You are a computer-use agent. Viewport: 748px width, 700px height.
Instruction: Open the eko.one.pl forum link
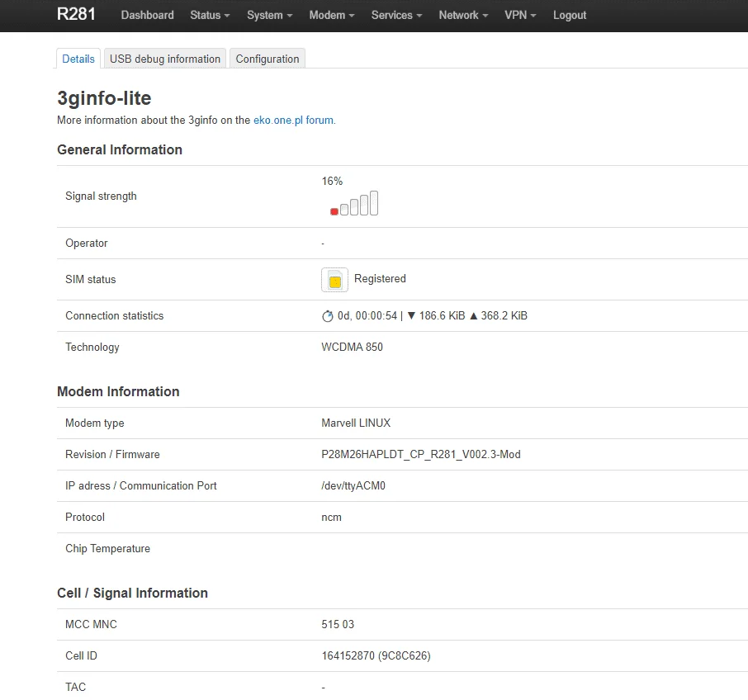pyautogui.click(x=293, y=121)
